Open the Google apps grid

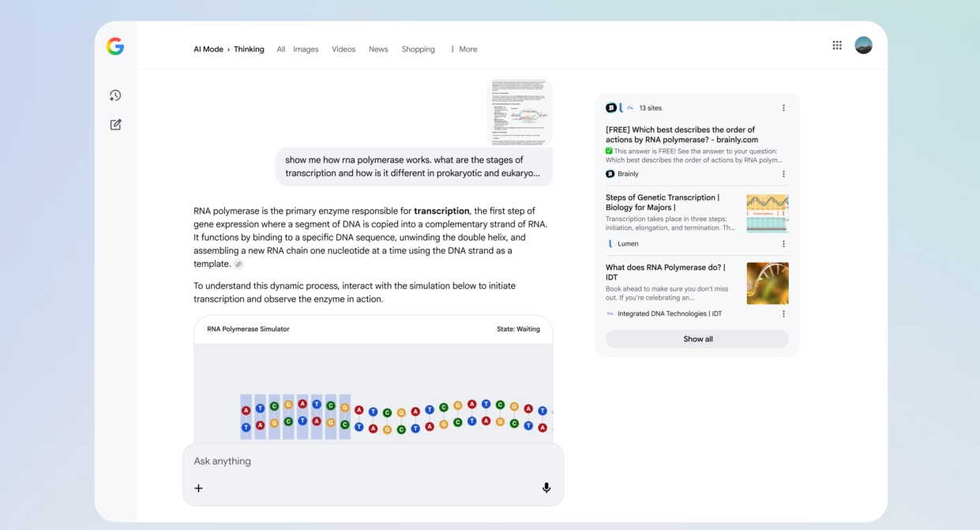click(837, 45)
